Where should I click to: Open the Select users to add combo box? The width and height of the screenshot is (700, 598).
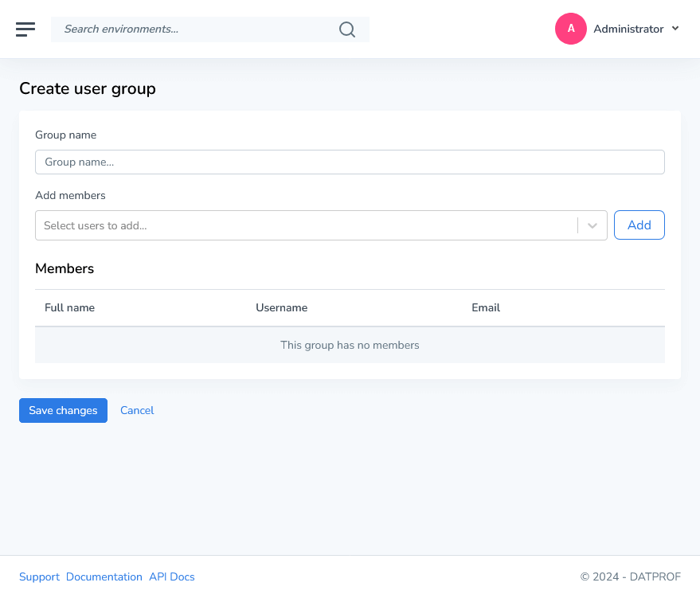point(307,225)
